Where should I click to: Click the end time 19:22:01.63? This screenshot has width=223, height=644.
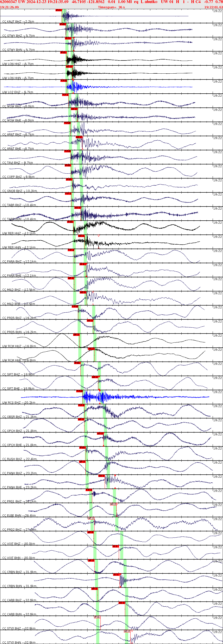214,7
